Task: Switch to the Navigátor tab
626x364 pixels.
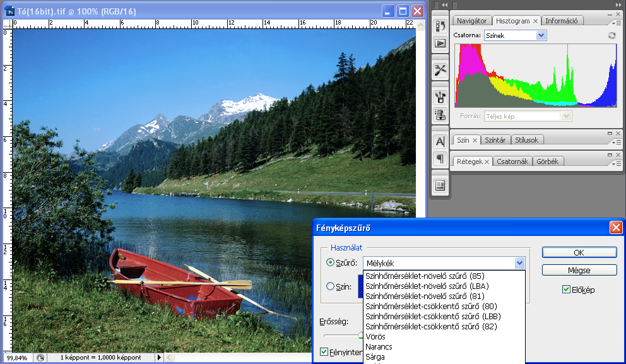Action: click(471, 21)
